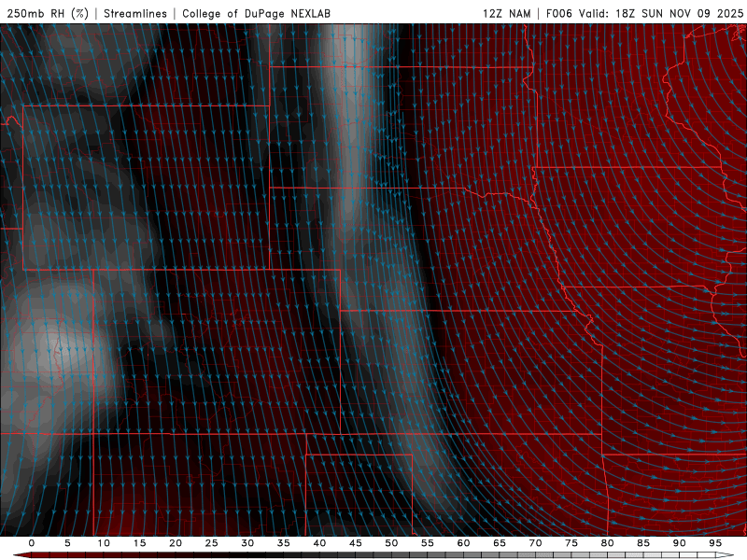Screen dimensions: 747x560
Task: Select the colorbar tick label '85'
Action: click(643, 543)
